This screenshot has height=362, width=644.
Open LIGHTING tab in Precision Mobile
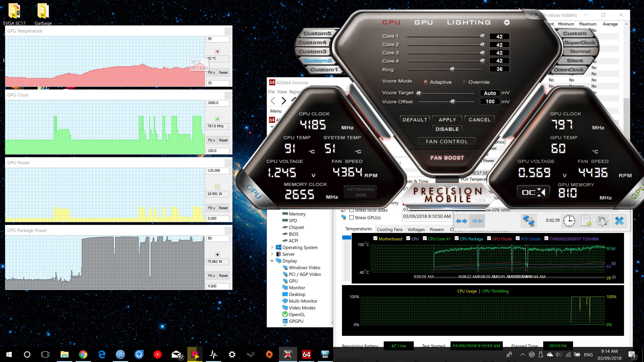[469, 22]
